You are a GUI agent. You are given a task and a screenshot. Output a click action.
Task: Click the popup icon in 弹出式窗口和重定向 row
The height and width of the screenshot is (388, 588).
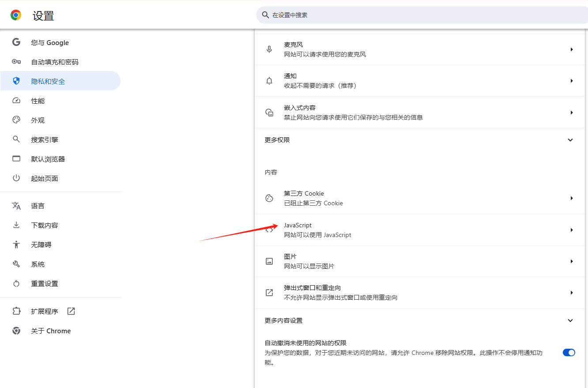pos(269,293)
